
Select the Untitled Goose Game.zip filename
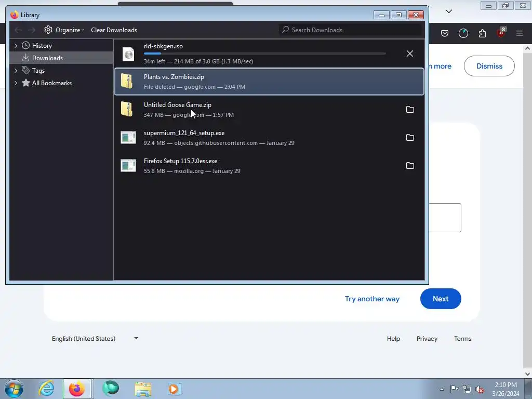(x=178, y=105)
